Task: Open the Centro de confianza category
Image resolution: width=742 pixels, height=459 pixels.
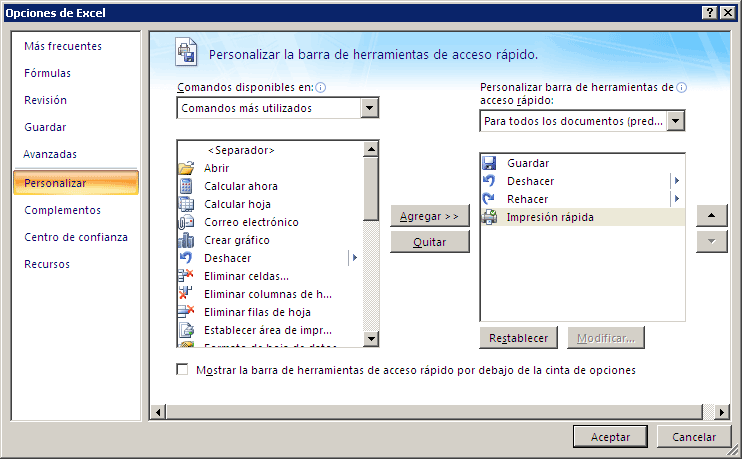Action: pos(76,237)
